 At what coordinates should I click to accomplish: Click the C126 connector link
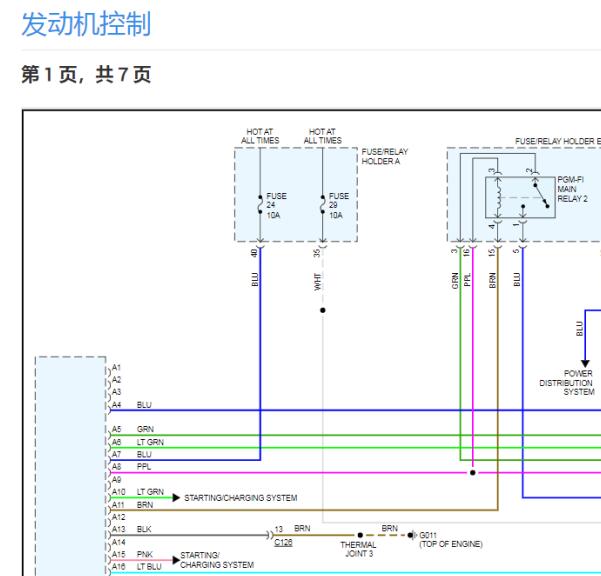click(283, 542)
